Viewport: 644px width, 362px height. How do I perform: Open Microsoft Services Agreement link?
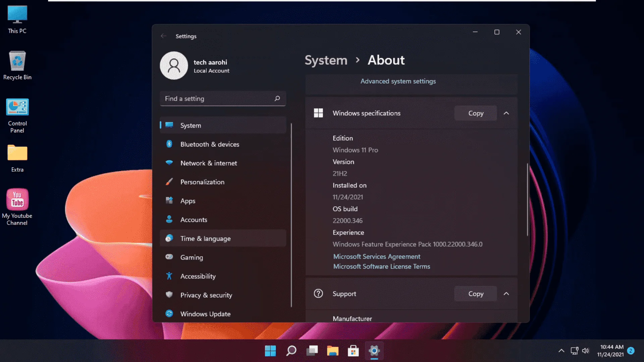(377, 256)
